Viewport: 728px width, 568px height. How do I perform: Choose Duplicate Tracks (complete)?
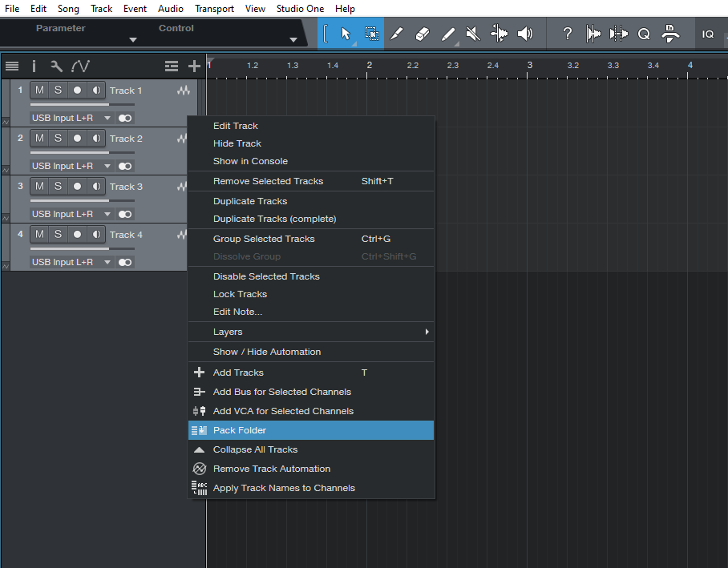pos(311,219)
